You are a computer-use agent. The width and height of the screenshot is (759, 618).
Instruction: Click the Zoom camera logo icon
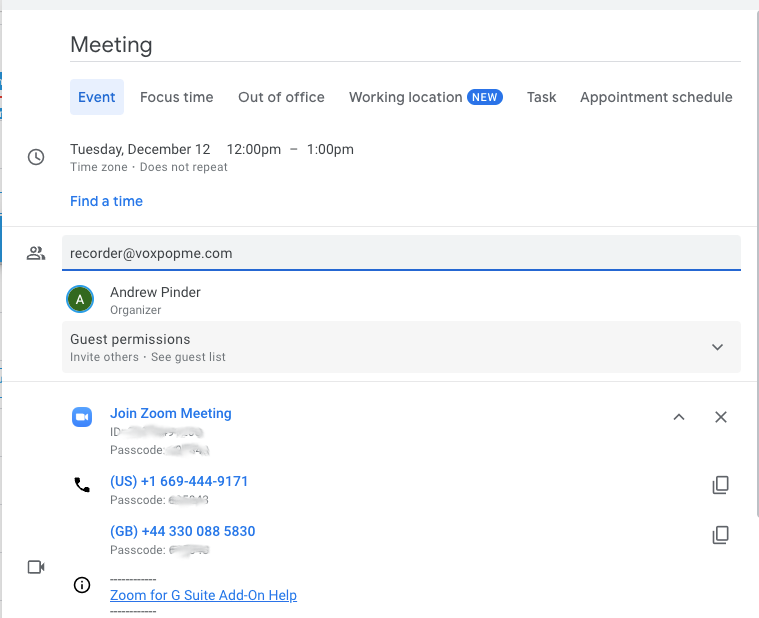[x=82, y=417]
